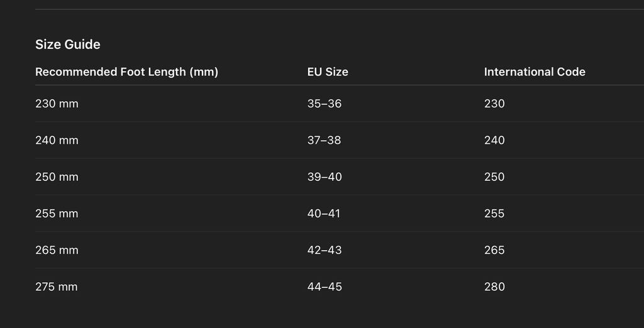Click the International Code column header
The height and width of the screenshot is (328, 644).
[x=535, y=72]
